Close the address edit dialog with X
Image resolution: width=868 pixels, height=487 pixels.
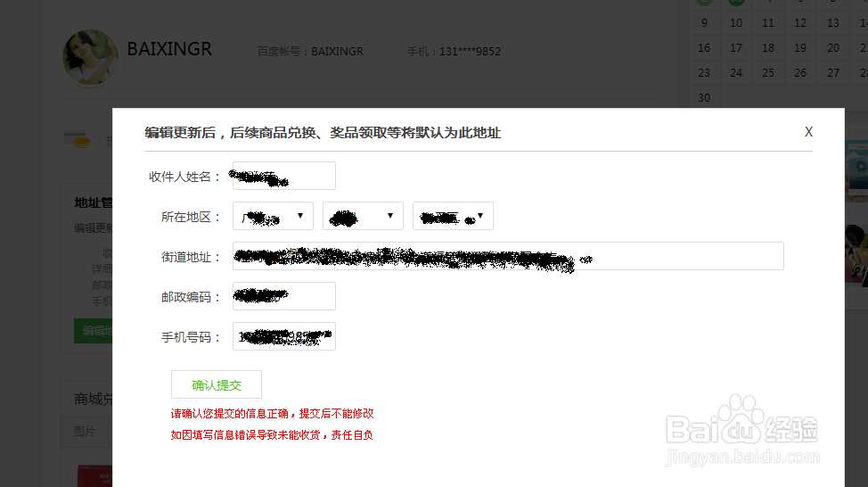pyautogui.click(x=808, y=132)
